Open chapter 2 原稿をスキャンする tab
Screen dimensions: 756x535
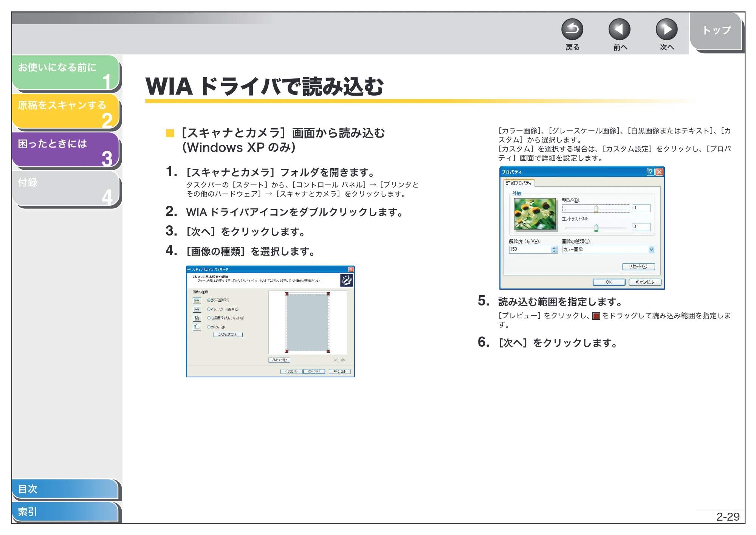pyautogui.click(x=66, y=111)
